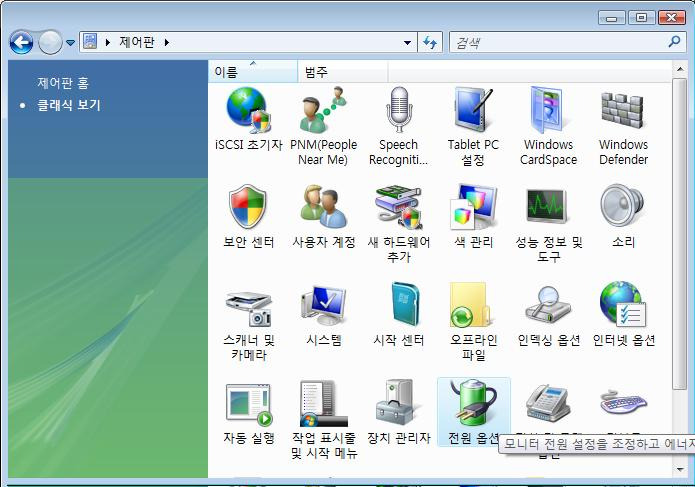Image resolution: width=695 pixels, height=487 pixels.
Task: Open the iSCSI 초기자 icon
Action: (248, 111)
